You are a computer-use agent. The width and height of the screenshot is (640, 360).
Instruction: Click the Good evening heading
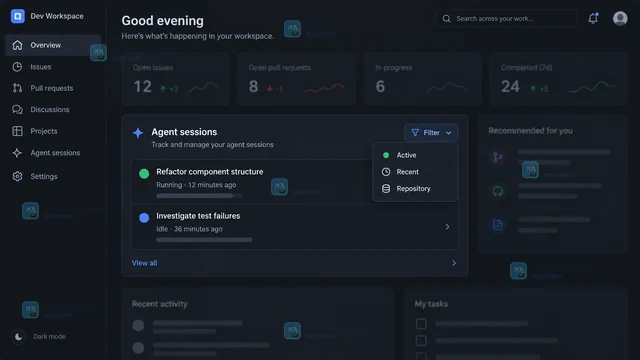click(162, 21)
